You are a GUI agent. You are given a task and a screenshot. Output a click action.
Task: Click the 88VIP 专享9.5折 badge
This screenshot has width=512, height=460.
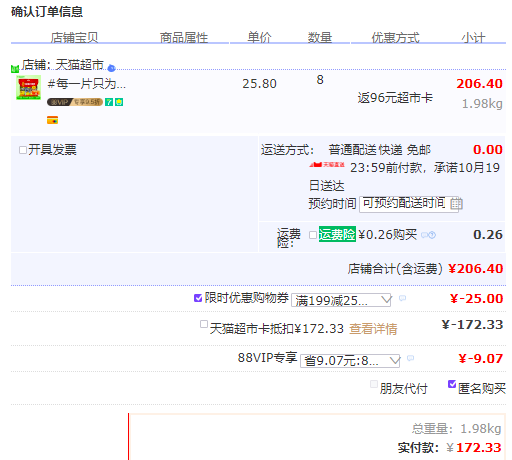pos(75,102)
